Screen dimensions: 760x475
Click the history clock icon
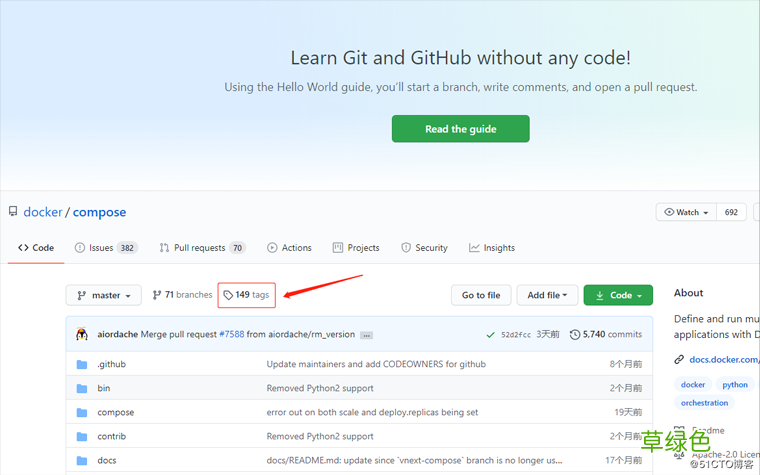(575, 334)
